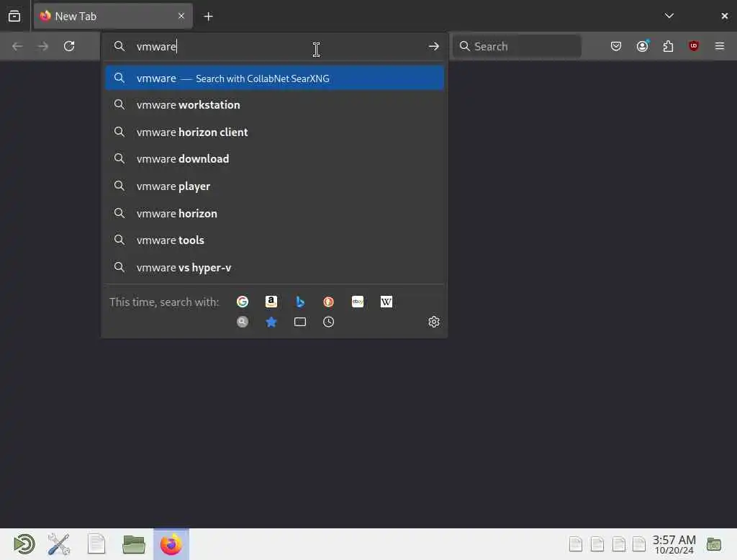The width and height of the screenshot is (737, 560).
Task: Close the browser window
Action: tap(724, 16)
